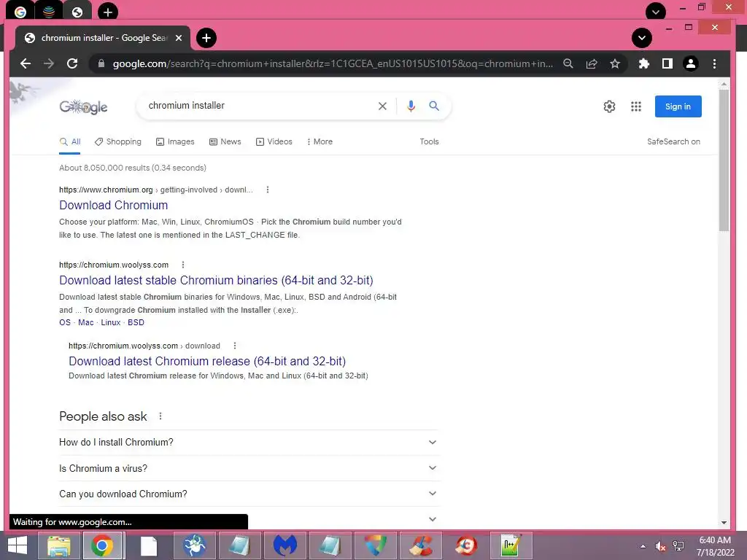Open the Extensions puzzle icon
This screenshot has height=560, width=747.
644,63
